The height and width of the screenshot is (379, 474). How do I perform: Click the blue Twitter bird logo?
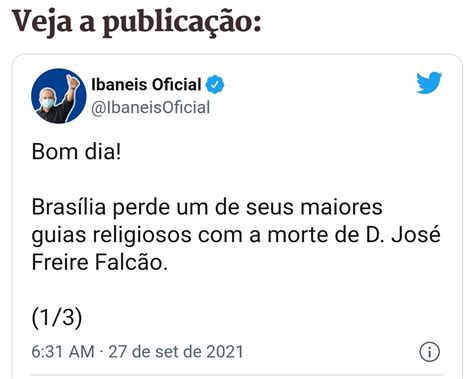[429, 83]
